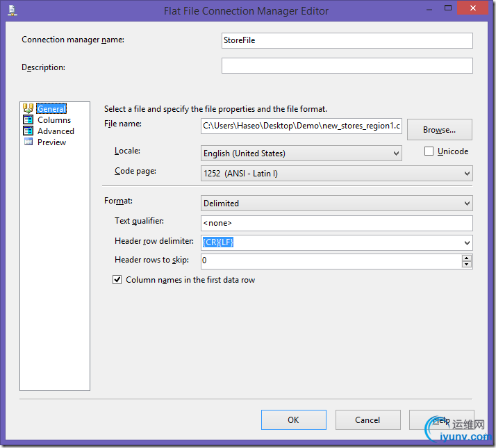Screen dimensions: 496x448
Task: Click the Preview page icon
Action: 28,142
